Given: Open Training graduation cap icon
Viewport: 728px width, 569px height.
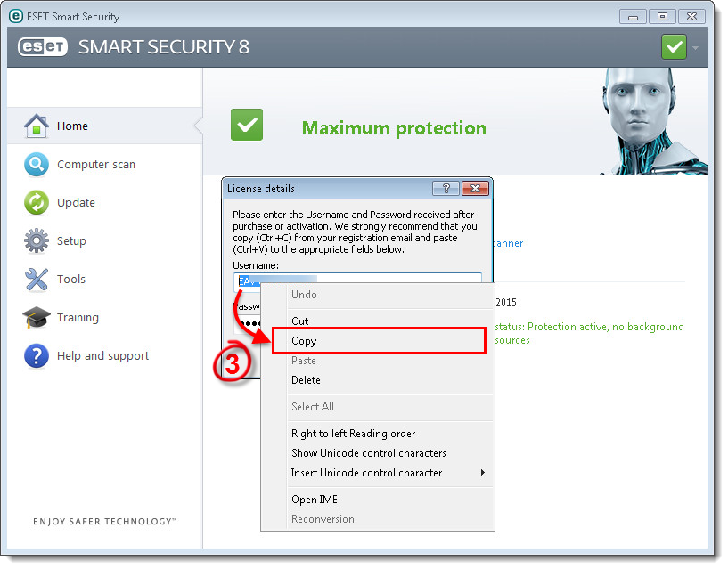Looking at the screenshot, I should (37, 318).
